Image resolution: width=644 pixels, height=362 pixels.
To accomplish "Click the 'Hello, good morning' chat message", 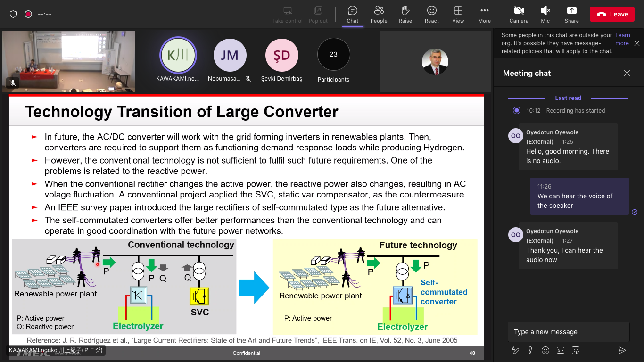I will click(x=568, y=147).
